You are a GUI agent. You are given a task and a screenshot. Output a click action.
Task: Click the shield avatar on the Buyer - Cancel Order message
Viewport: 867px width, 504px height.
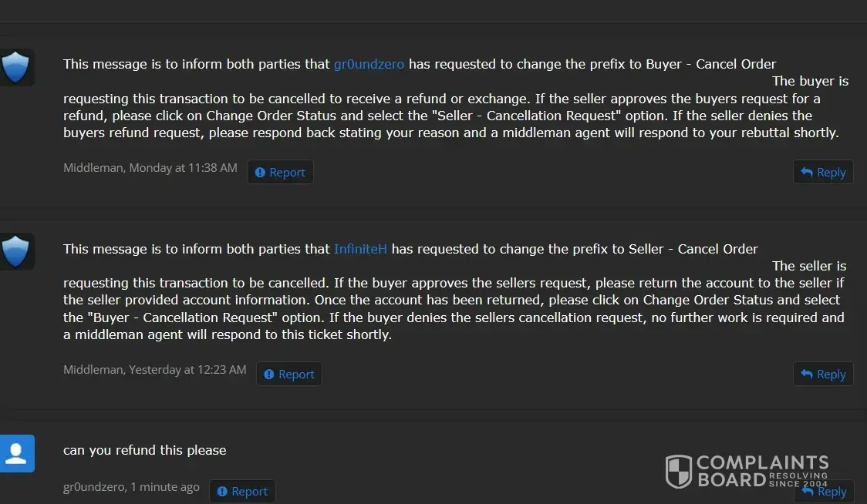coord(16,68)
